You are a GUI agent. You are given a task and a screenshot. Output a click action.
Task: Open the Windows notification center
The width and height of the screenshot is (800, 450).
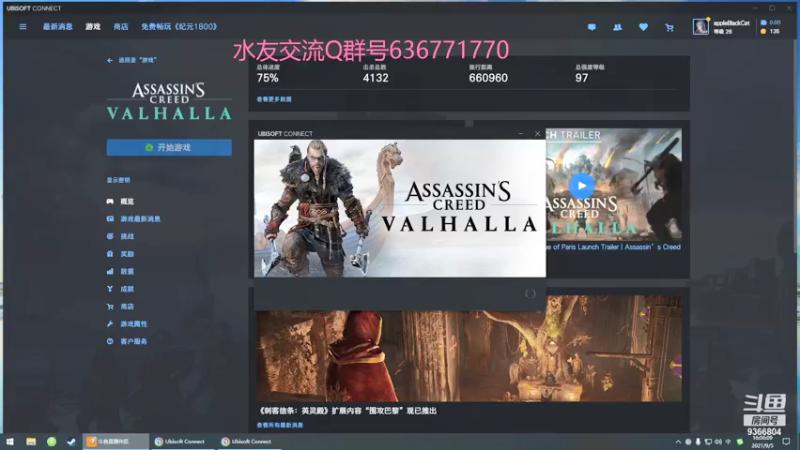coord(786,442)
